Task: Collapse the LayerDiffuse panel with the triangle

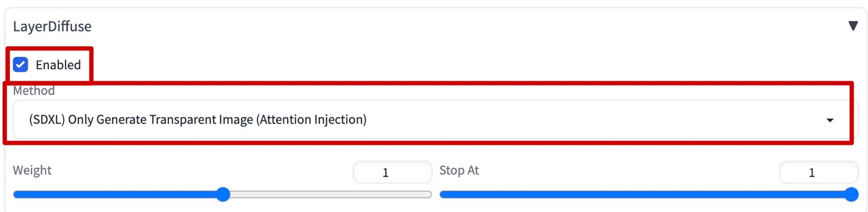Action: point(853,26)
